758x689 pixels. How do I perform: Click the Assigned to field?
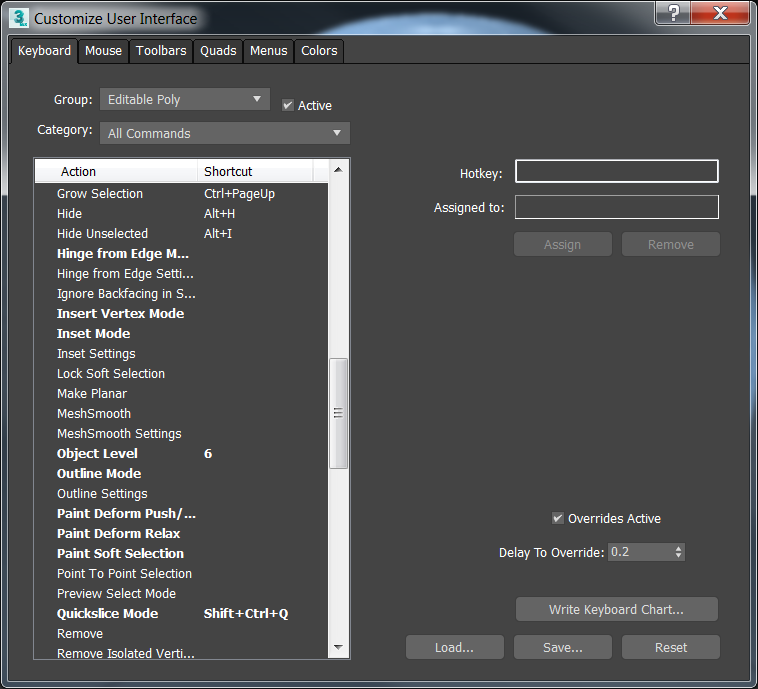616,207
